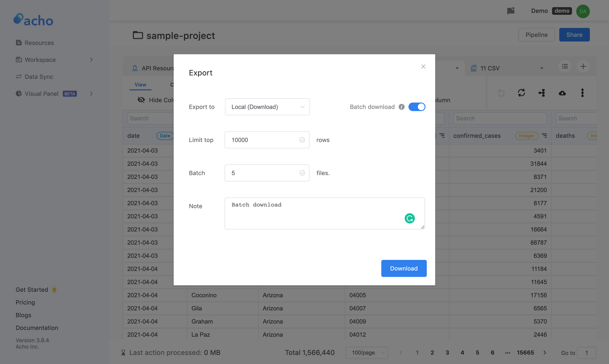Viewport: 609px width, 364px height.
Task: Select the API Resource tab
Action: (x=153, y=68)
